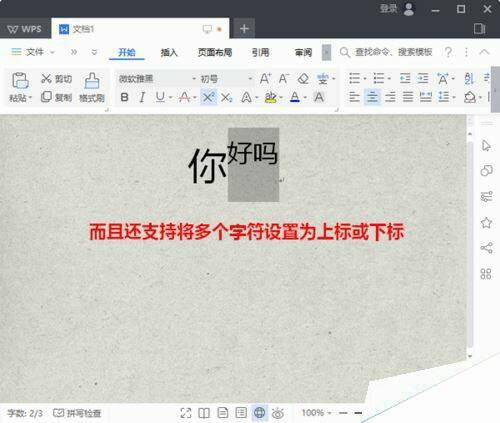Open the font dialog launcher
The image size is (500, 423).
coord(336,109)
